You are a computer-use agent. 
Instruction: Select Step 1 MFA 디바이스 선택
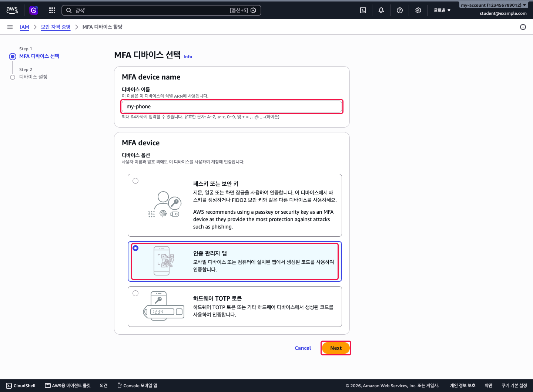39,56
